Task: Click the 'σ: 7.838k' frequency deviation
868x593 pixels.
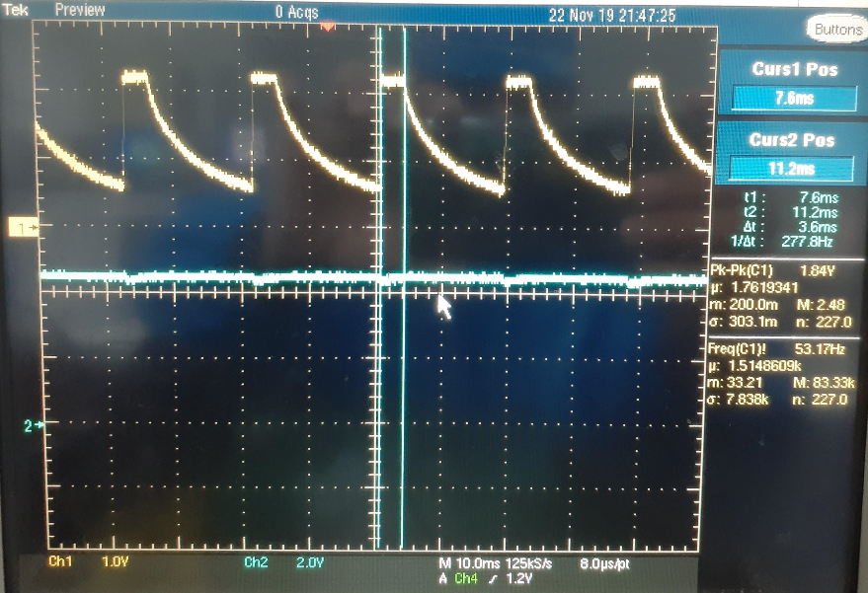Action: click(738, 399)
